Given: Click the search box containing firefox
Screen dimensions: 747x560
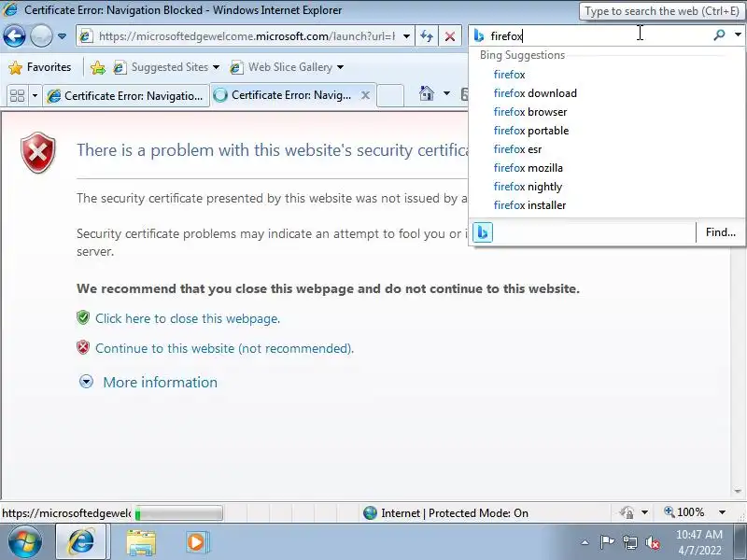Looking at the screenshot, I should [591, 36].
